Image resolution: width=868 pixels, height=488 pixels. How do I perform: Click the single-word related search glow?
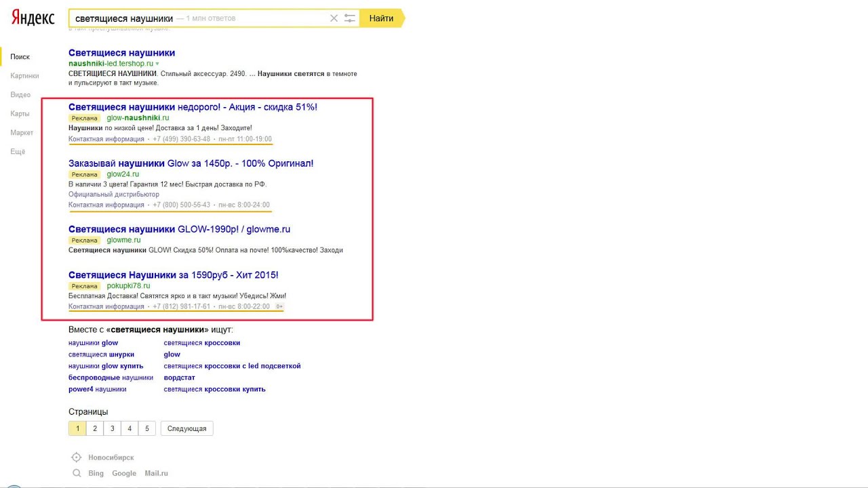(172, 354)
